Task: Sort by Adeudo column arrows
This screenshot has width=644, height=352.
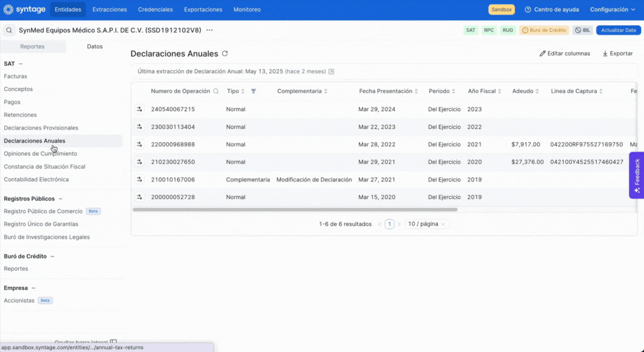Action: point(537,91)
